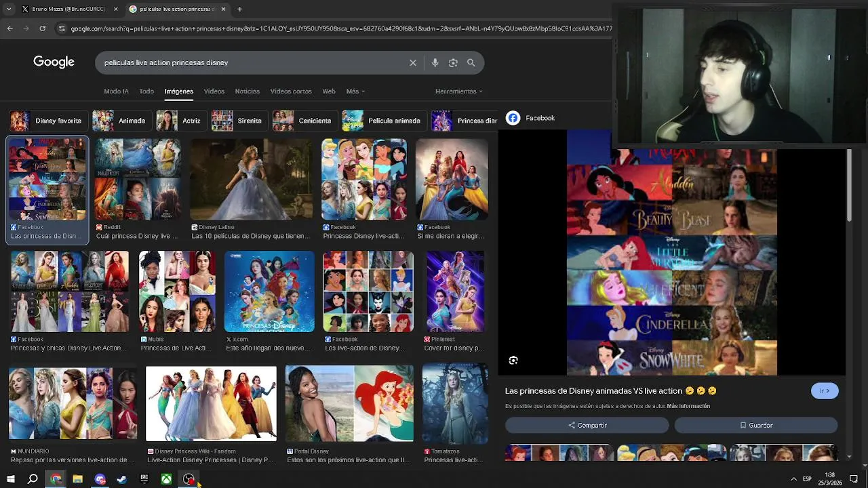
Task: Open Steam from the taskbar
Action: (121, 479)
